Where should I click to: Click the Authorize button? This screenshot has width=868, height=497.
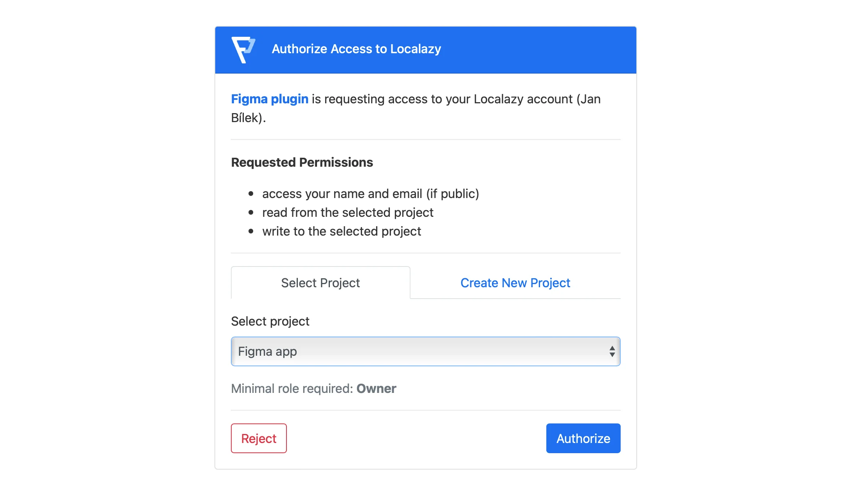click(583, 438)
